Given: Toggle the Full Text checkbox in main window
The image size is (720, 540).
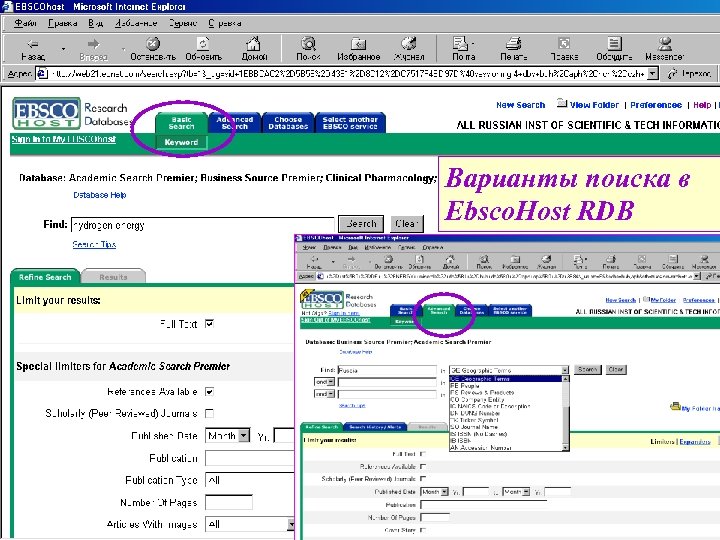Looking at the screenshot, I should pyautogui.click(x=209, y=324).
